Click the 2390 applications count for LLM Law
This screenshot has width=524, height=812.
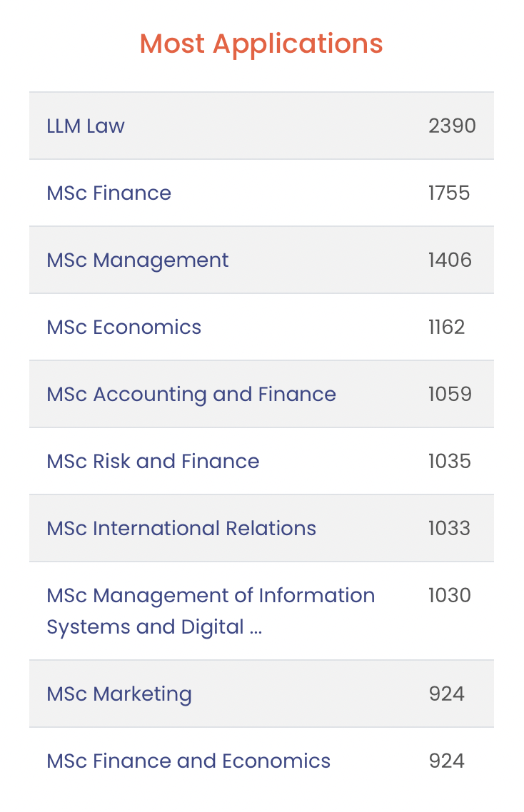[452, 126]
